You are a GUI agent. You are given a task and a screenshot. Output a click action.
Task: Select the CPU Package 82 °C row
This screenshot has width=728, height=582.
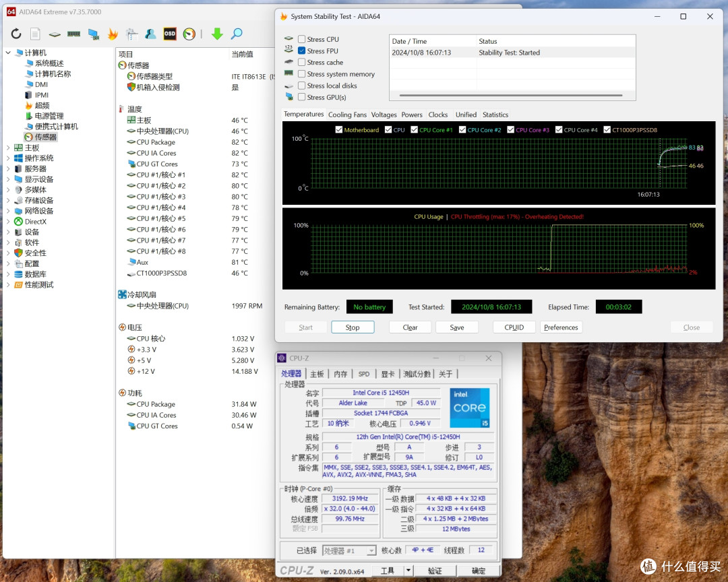195,142
